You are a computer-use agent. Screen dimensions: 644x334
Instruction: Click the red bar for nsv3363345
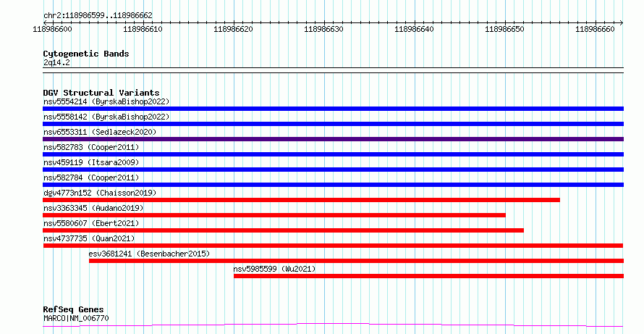pyautogui.click(x=274, y=215)
